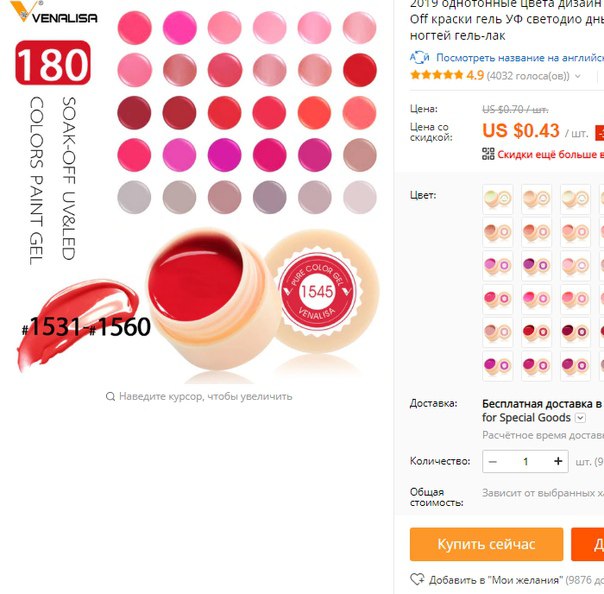Expand the shipping method dropdown

(x=581, y=418)
